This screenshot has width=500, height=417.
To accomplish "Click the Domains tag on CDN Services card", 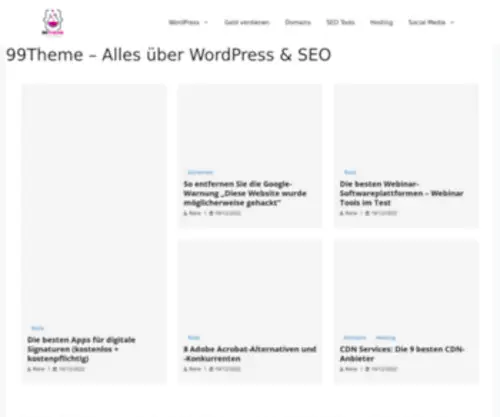I will [x=355, y=338].
